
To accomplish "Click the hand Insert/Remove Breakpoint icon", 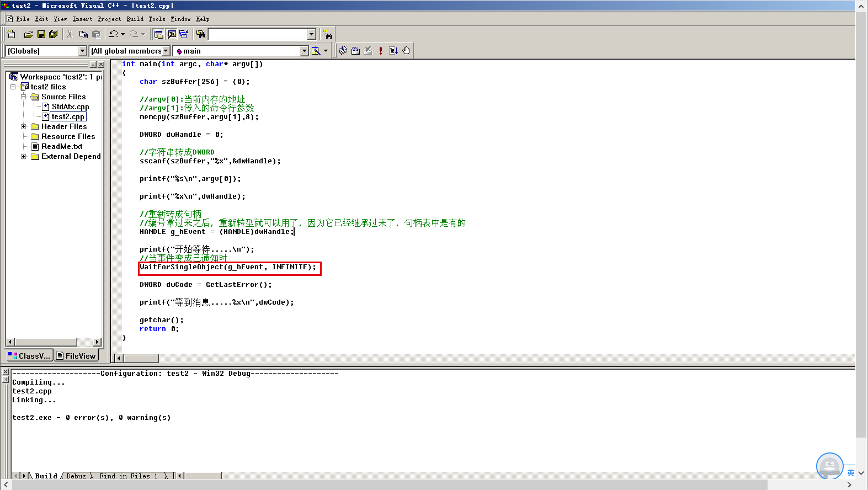I will coord(406,51).
